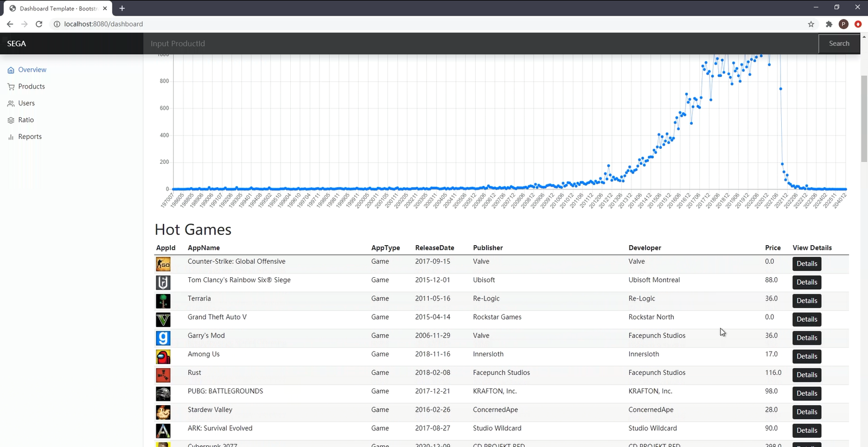
Task: View Details for Terraria
Action: [807, 301]
